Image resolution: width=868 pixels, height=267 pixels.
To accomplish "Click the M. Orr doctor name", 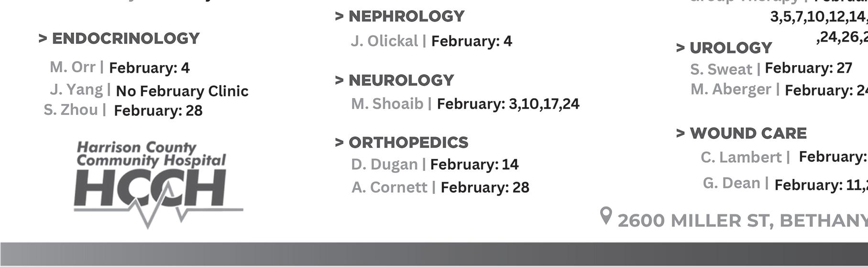I will click(x=73, y=67).
